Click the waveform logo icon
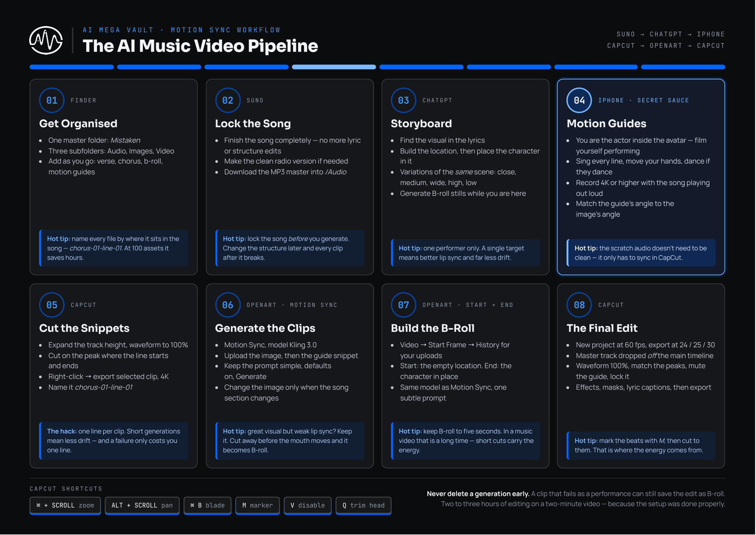The width and height of the screenshot is (756, 535). pos(46,40)
